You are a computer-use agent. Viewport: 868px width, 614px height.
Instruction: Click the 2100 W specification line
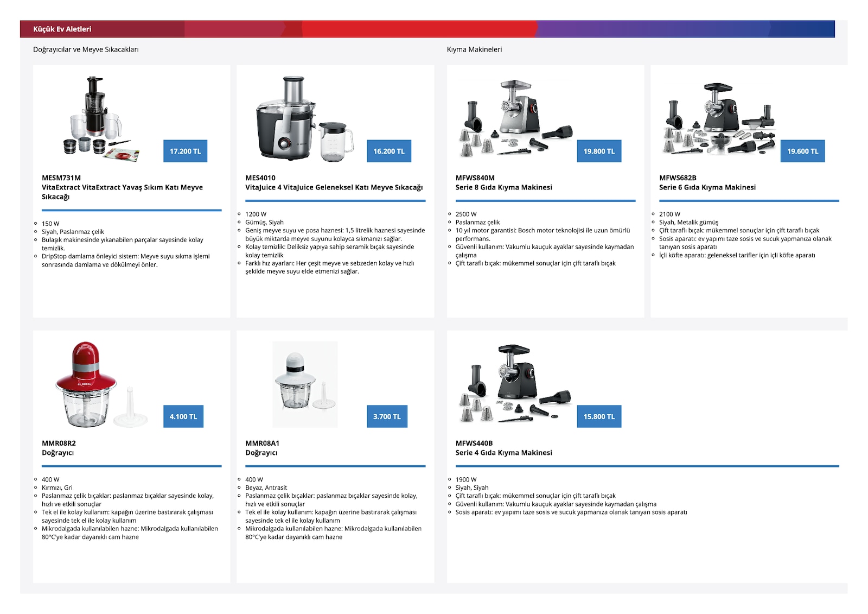669,214
